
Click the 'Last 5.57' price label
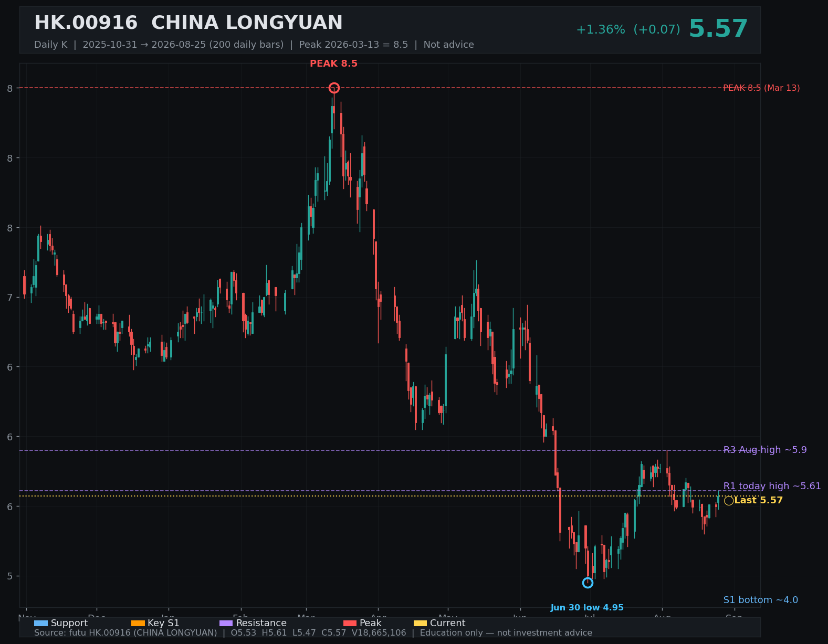tap(758, 500)
